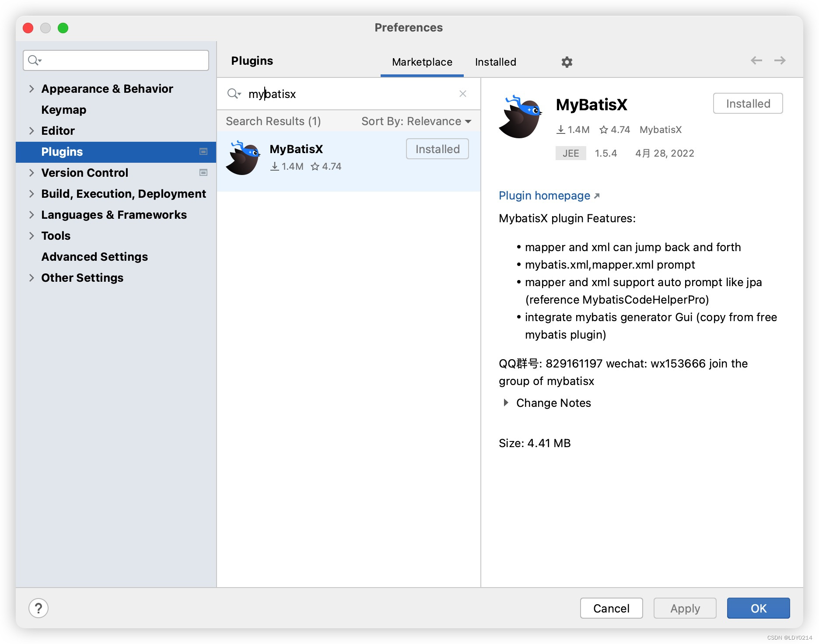Click Installed button in details panel

pos(748,103)
